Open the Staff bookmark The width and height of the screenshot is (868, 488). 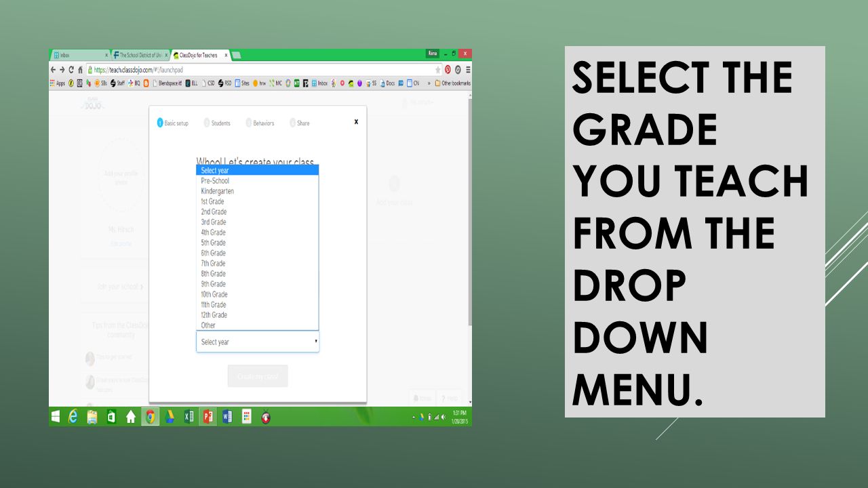(118, 83)
